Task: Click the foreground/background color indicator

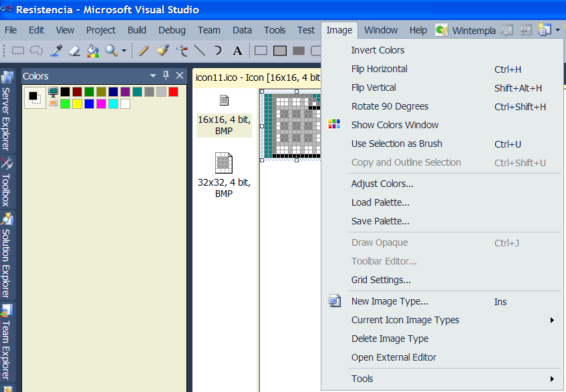Action: [35, 97]
